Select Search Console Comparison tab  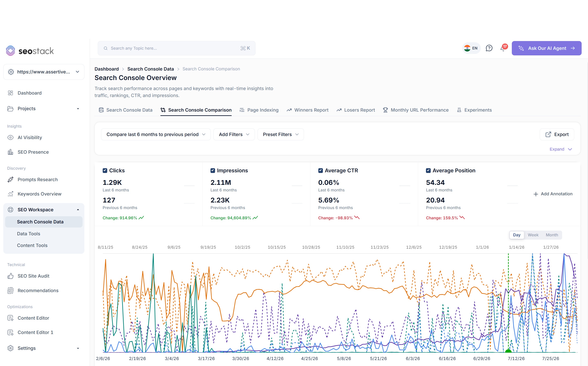pyautogui.click(x=196, y=110)
